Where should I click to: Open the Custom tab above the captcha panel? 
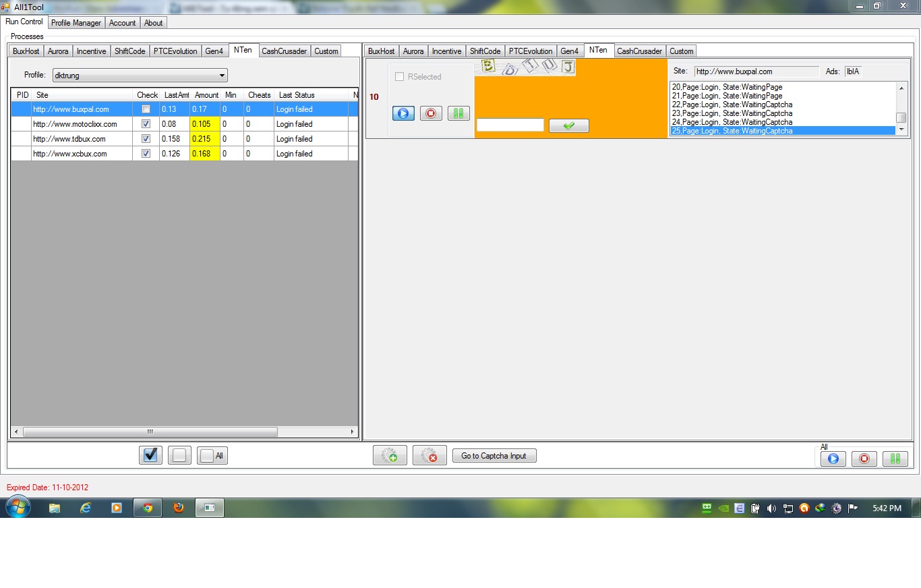tap(682, 51)
